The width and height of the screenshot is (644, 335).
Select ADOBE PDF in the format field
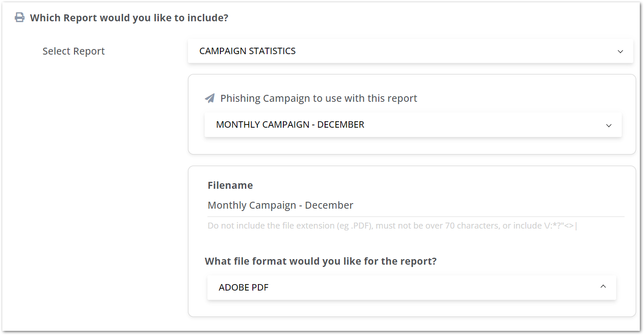coord(244,287)
